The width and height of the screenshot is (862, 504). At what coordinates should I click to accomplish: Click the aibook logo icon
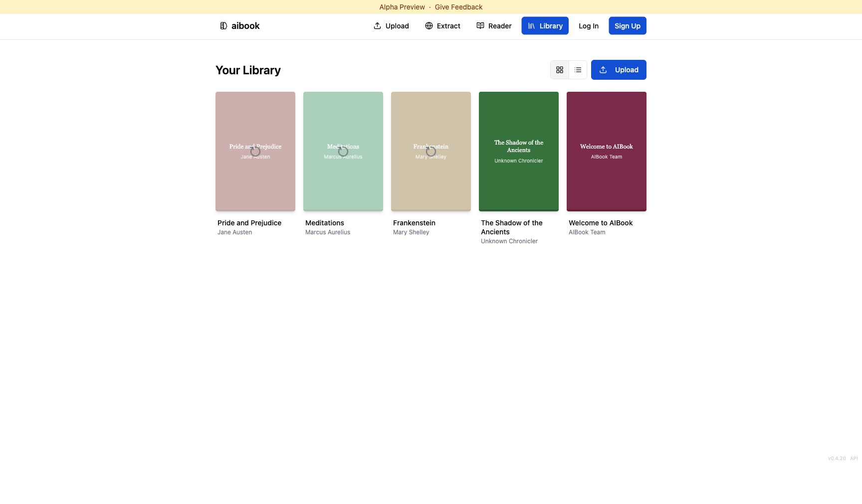(x=223, y=26)
